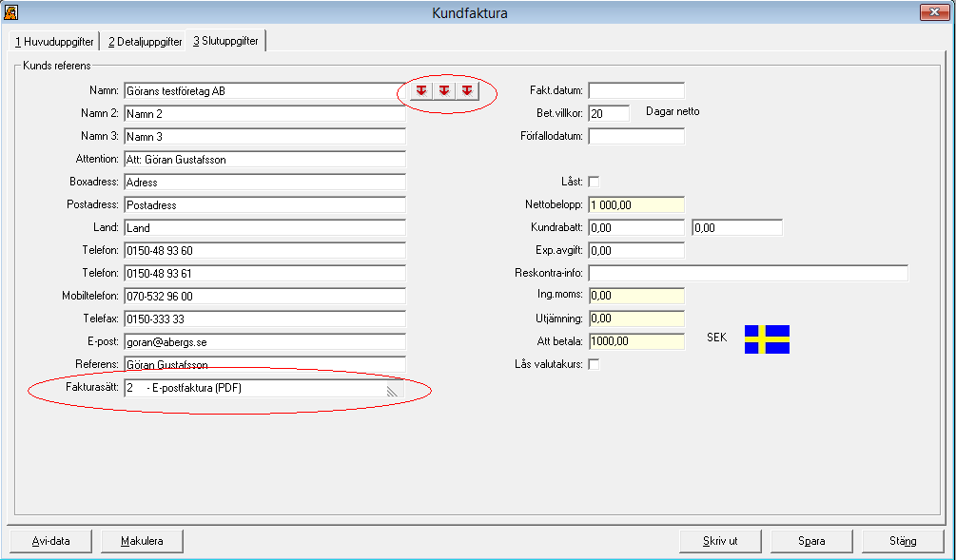Click the Makulera button

[142, 540]
